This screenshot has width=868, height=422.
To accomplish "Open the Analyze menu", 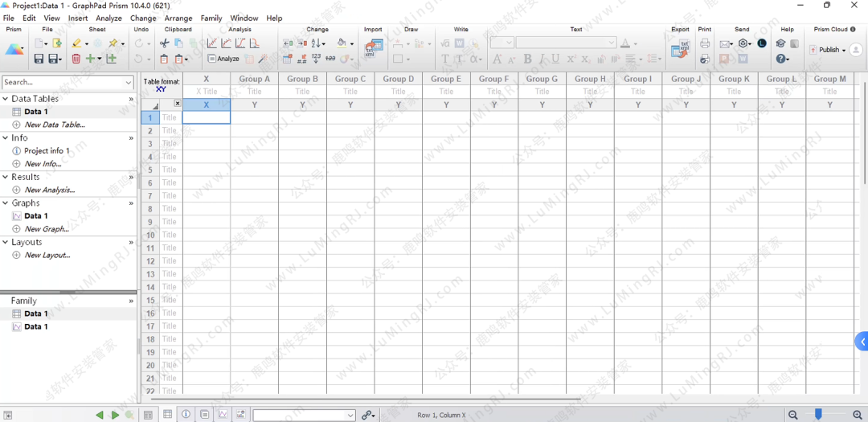I will click(108, 18).
